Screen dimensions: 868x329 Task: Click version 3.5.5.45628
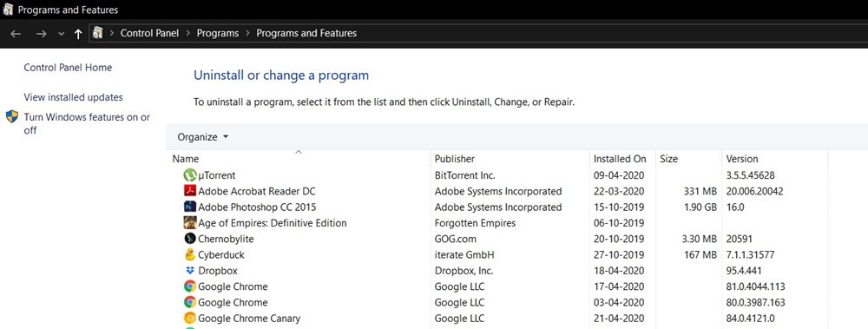click(x=750, y=175)
